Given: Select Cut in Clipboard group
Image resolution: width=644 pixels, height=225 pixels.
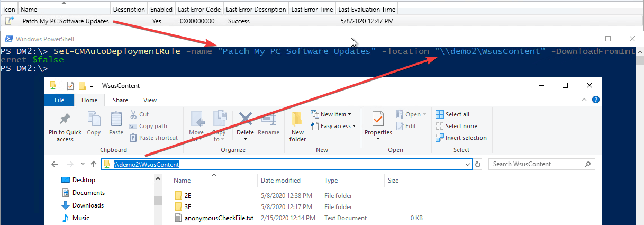Looking at the screenshot, I should 139,114.
